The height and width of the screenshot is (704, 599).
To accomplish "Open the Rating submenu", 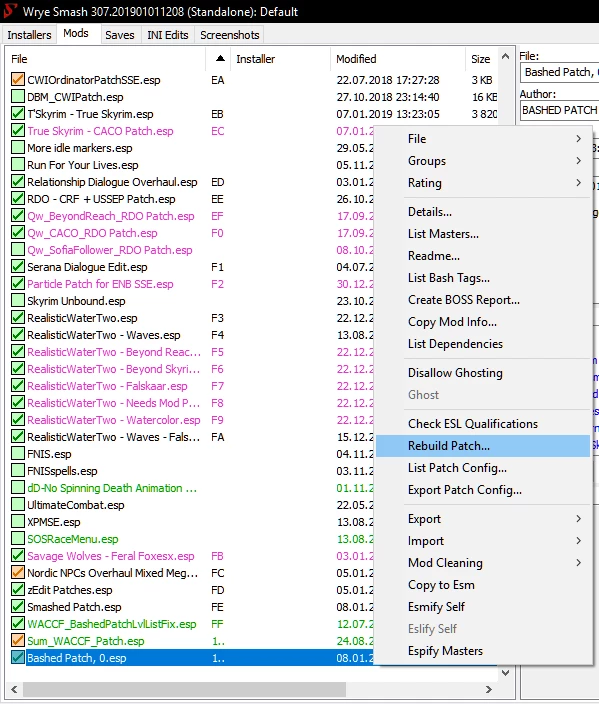I will tap(483, 183).
